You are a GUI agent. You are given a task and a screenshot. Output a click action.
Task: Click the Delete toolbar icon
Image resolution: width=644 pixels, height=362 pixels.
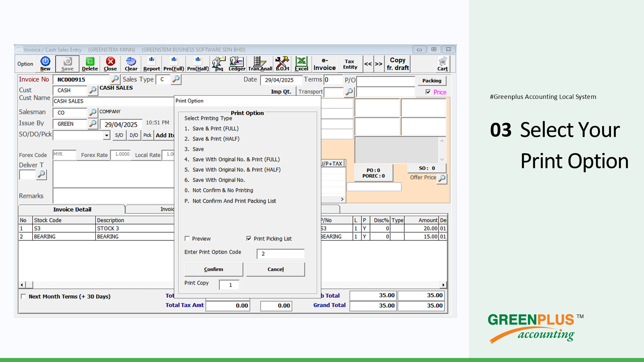click(90, 64)
